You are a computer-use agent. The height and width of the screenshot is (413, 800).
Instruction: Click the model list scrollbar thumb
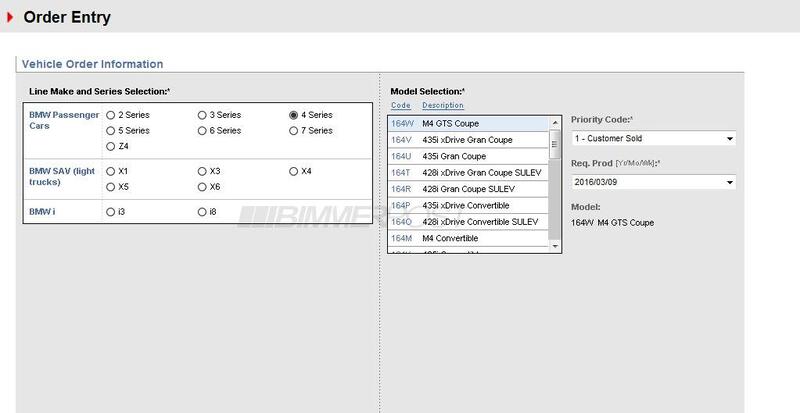555,144
